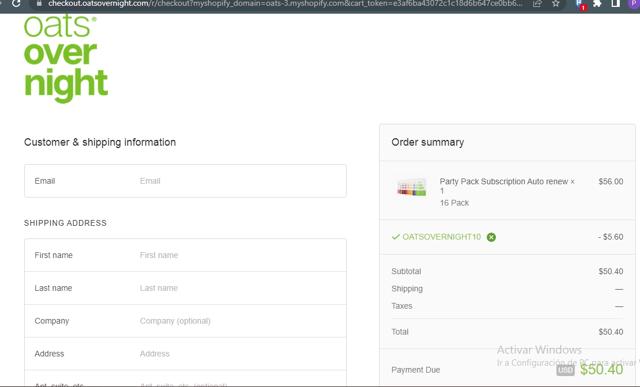Click the Oats Overnight logo
This screenshot has width=640, height=387.
tap(66, 58)
